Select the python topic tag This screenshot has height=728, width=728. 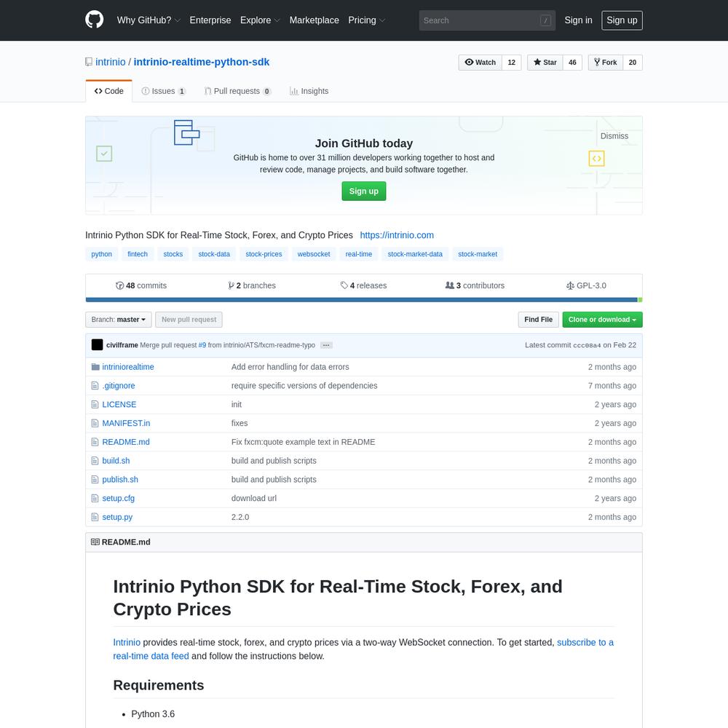(102, 254)
